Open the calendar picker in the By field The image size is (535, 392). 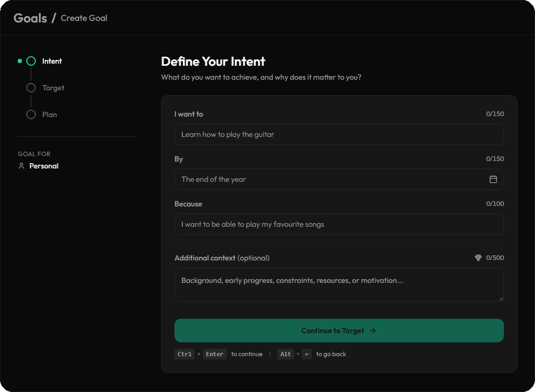494,179
